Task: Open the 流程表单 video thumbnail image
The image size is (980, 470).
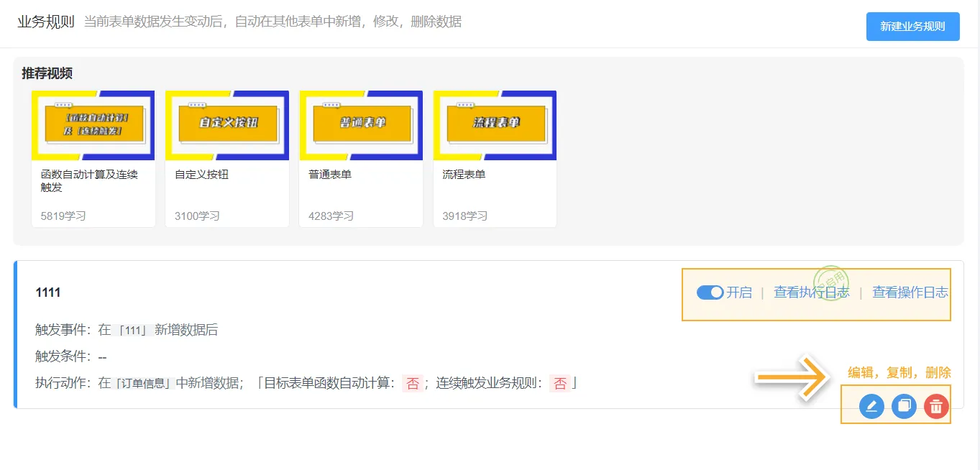Action: pos(495,125)
